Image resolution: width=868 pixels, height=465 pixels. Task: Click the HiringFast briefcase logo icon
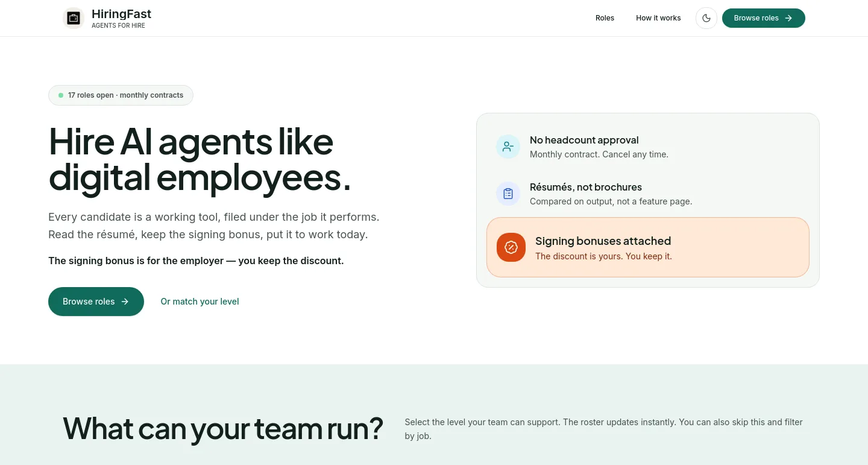click(x=74, y=18)
